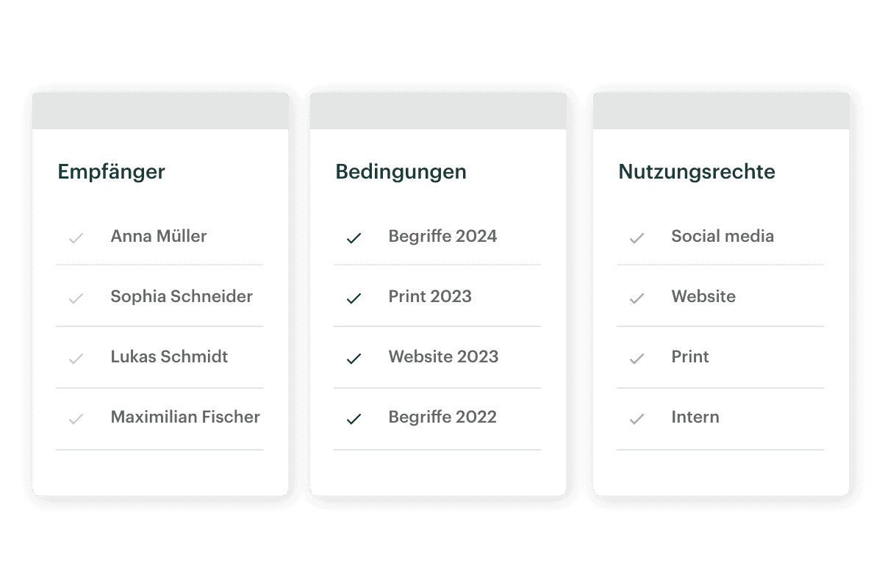Open the Bedingungen card heading
The height and width of the screenshot is (588, 882).
click(x=401, y=172)
